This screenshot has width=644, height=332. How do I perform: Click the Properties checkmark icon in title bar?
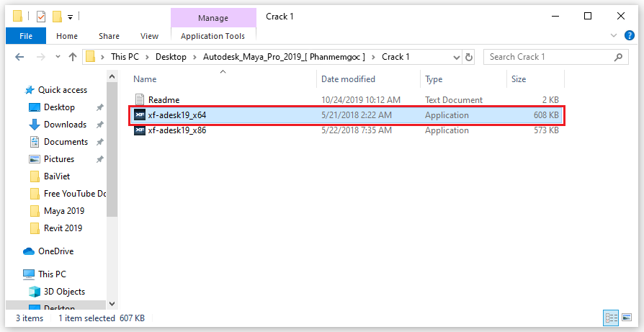coord(41,17)
